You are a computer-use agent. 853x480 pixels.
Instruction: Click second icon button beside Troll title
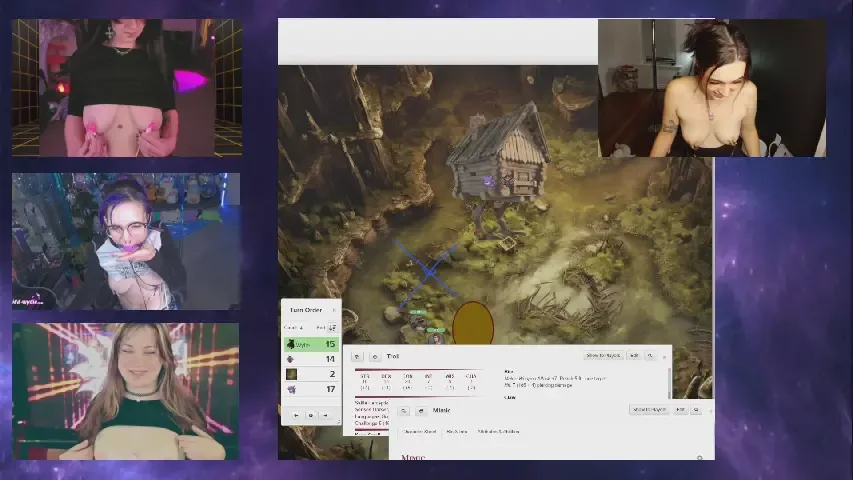[x=374, y=356]
